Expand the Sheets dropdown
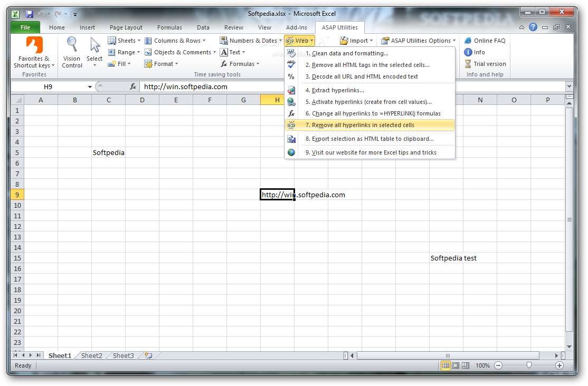 pyautogui.click(x=139, y=41)
